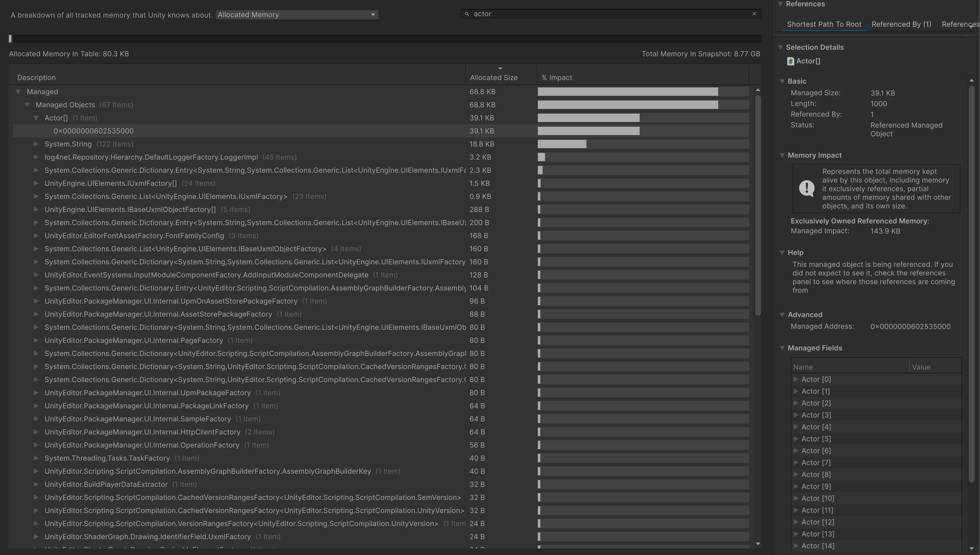Expand the System.String row

click(36, 144)
